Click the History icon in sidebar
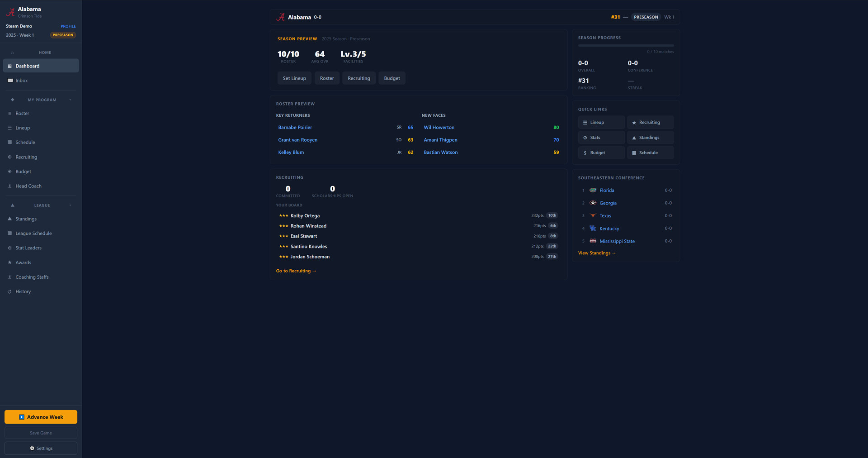 (10, 292)
